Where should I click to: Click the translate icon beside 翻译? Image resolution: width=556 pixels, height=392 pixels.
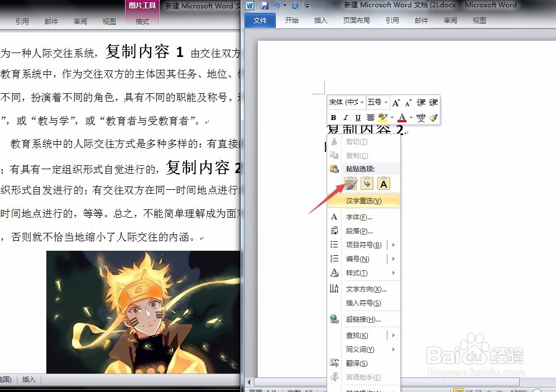(x=334, y=362)
